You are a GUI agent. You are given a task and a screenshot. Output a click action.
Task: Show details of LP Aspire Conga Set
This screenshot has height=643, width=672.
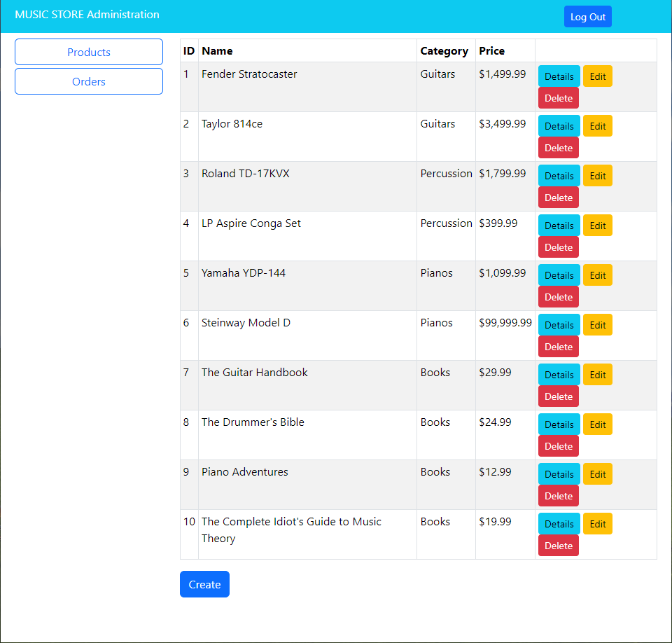click(x=559, y=226)
